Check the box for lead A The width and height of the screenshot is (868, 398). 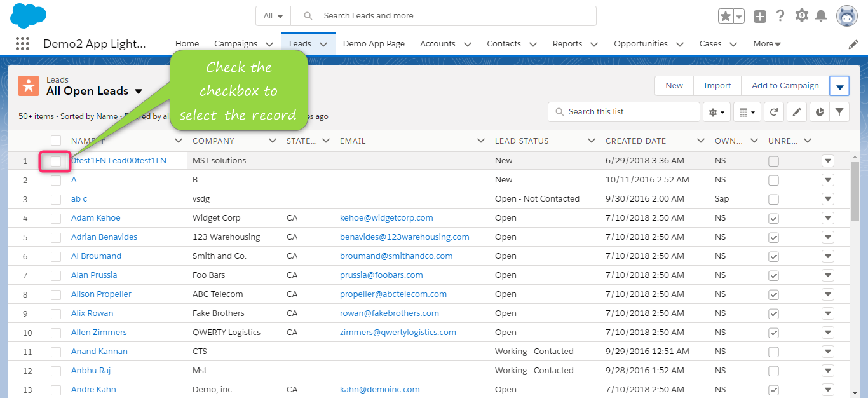pyautogui.click(x=56, y=180)
